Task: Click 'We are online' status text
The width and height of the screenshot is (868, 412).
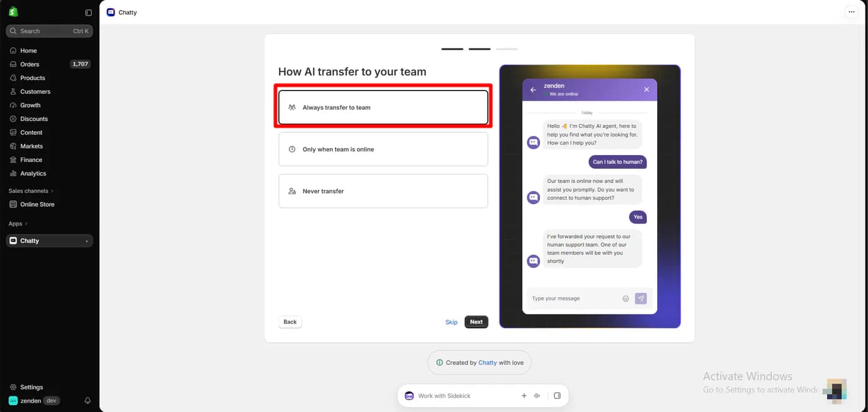Action: [x=564, y=94]
